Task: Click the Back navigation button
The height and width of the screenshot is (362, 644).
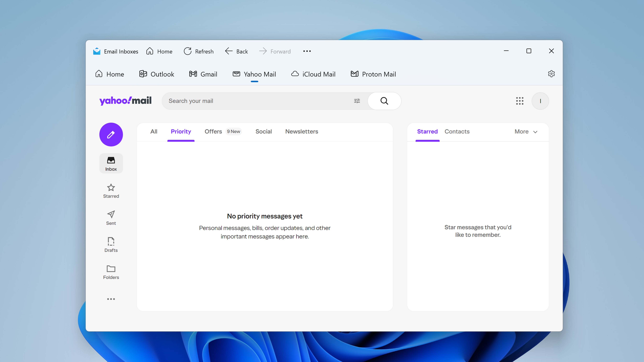Action: point(237,51)
